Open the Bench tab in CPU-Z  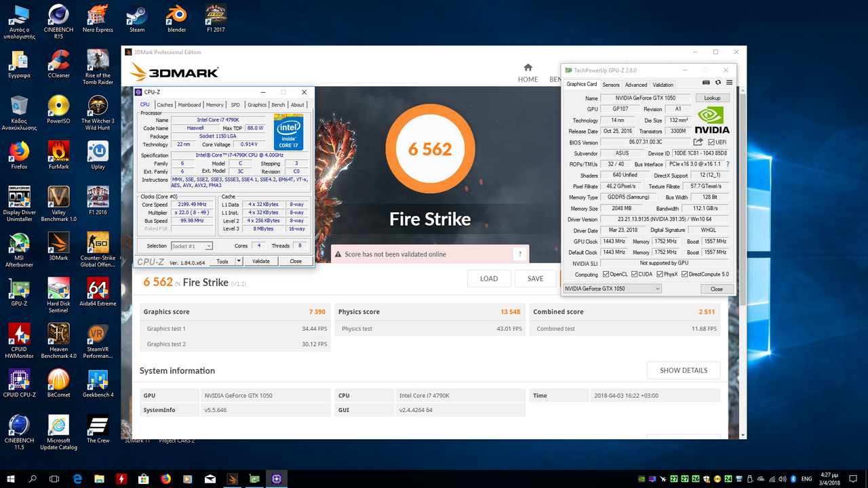tap(278, 105)
